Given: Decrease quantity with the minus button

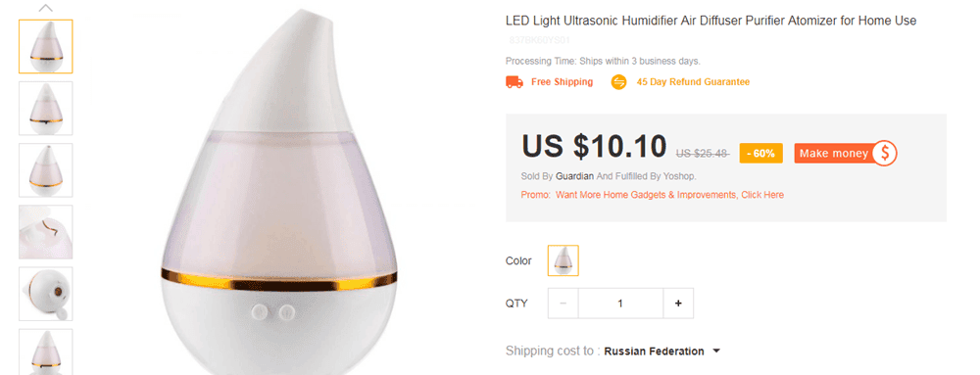Looking at the screenshot, I should click(x=563, y=304).
